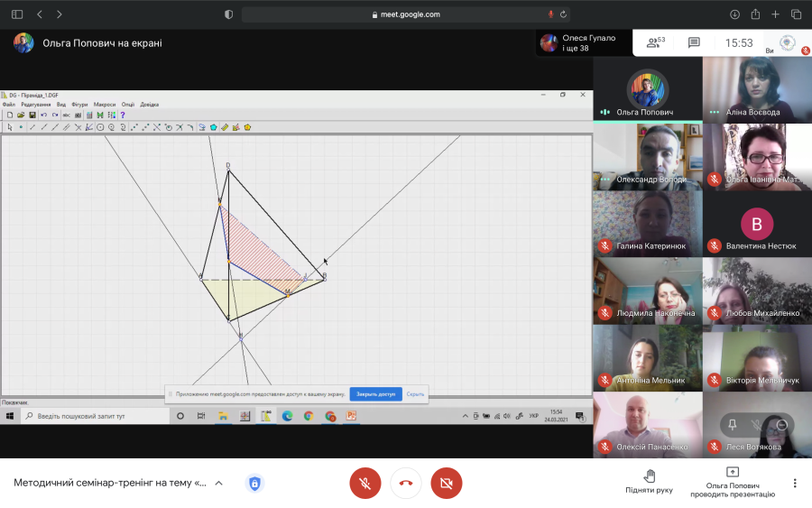Click the Edge icon in shared taskbar
812x508 pixels.
(x=288, y=416)
